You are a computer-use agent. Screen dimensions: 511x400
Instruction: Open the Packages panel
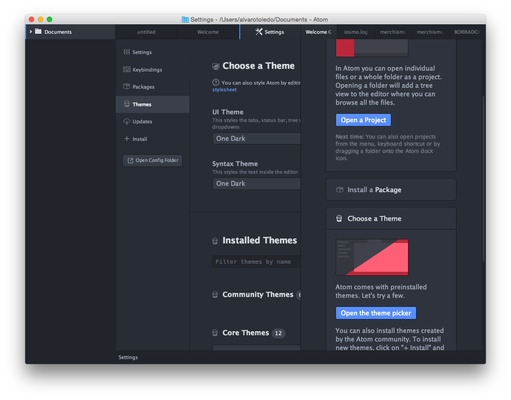pyautogui.click(x=153, y=87)
